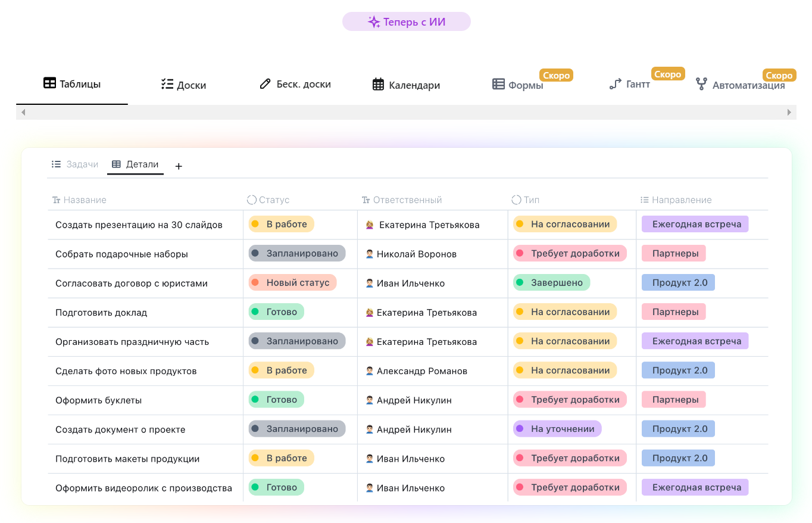Change the Новый статус status tag

click(292, 282)
